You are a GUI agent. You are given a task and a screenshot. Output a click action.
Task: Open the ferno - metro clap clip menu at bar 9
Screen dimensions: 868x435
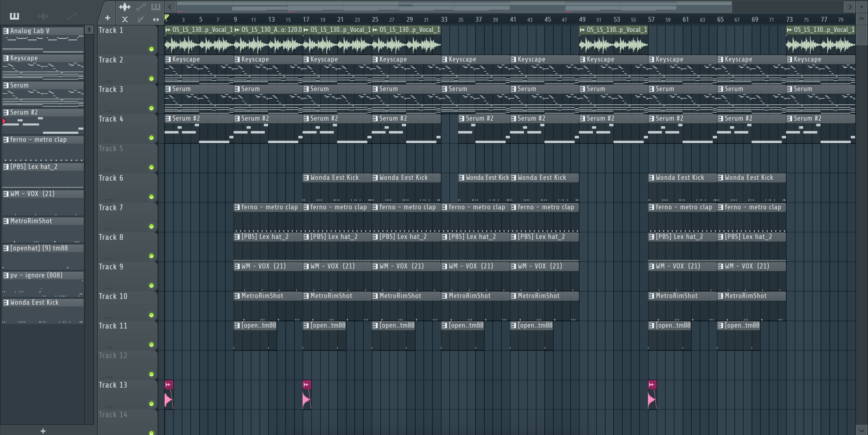coord(237,207)
